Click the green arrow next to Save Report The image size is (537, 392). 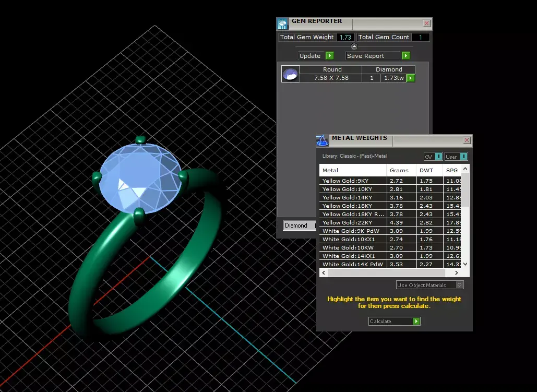(x=406, y=55)
